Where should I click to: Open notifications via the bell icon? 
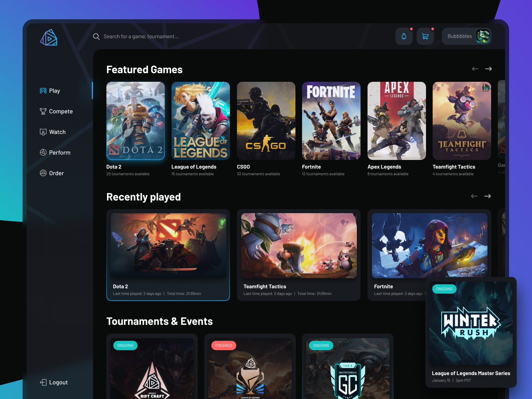pos(404,36)
